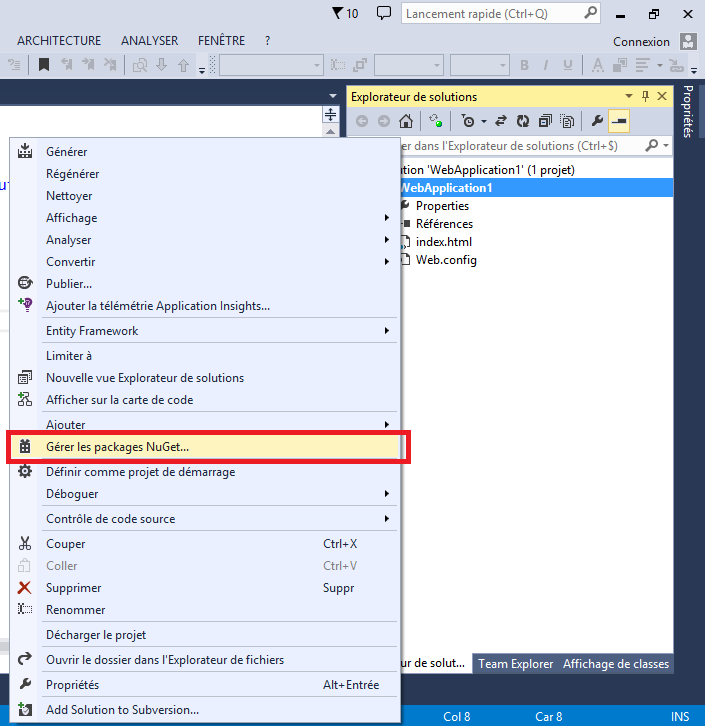Select Publier... in the context menu

pos(205,284)
